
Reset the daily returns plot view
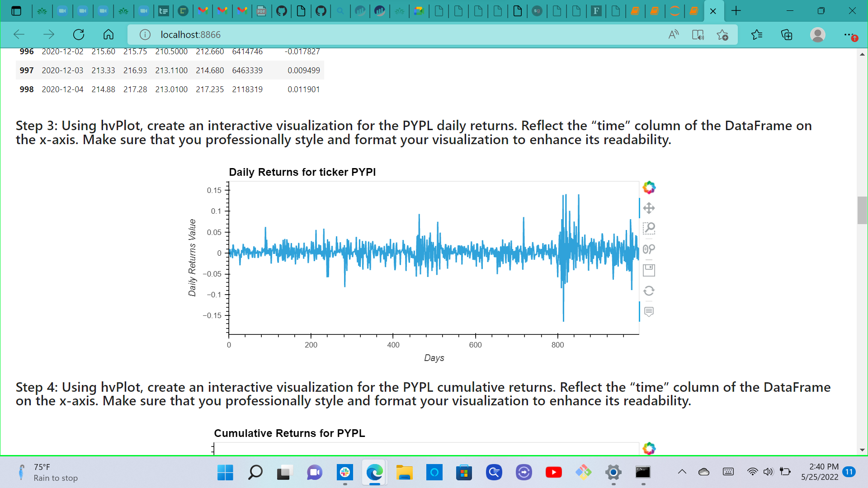point(649,291)
